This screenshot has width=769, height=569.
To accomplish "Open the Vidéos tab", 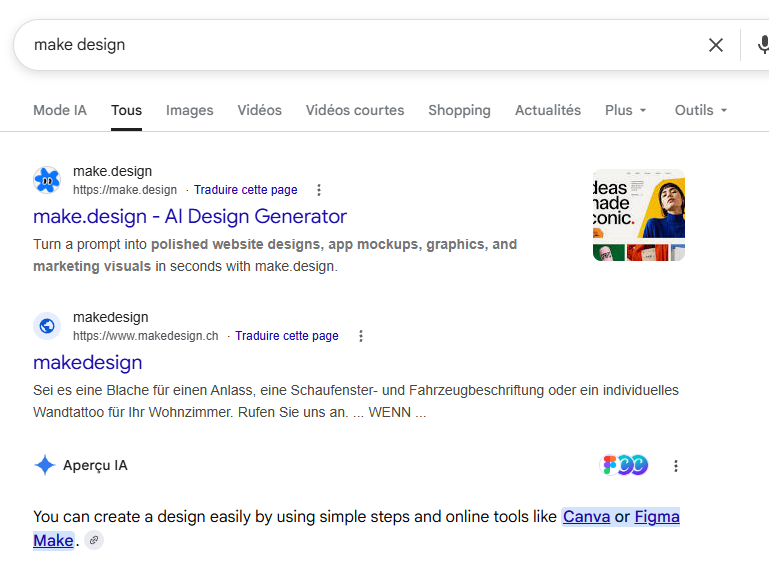I will pyautogui.click(x=260, y=110).
